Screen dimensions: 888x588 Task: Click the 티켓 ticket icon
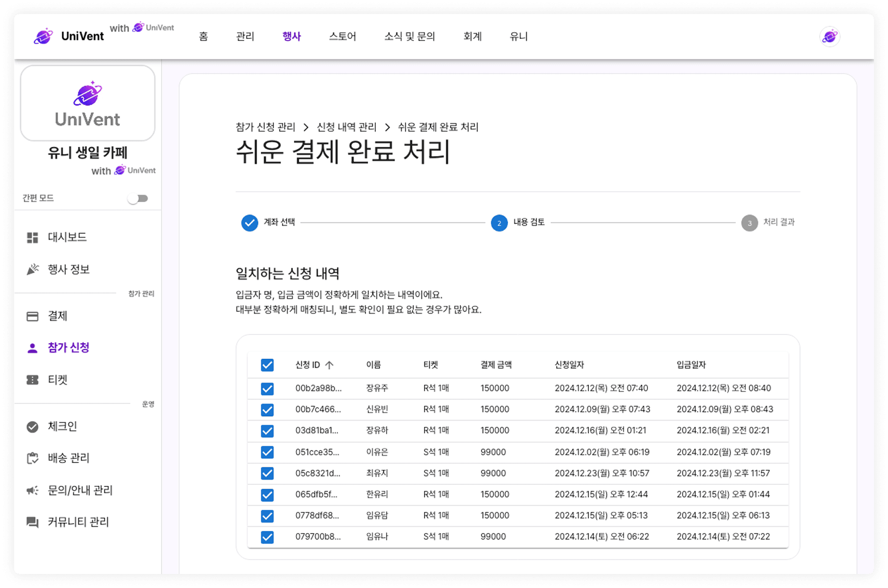coord(33,380)
